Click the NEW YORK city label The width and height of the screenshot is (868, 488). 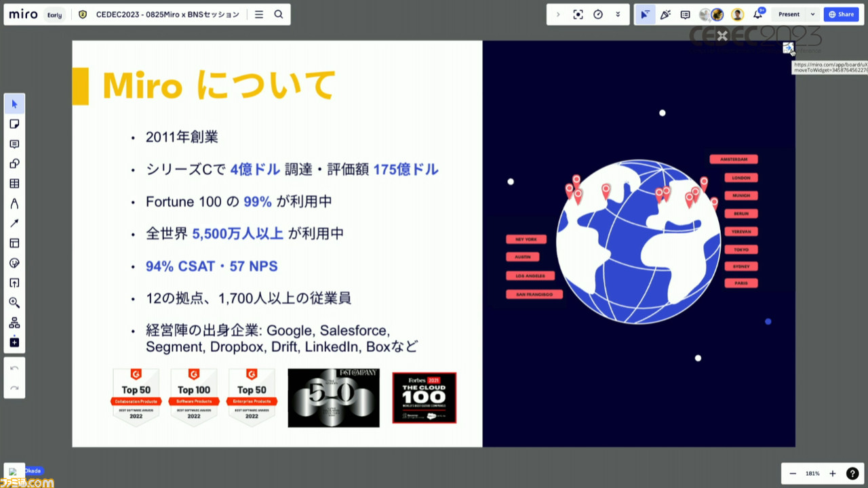(x=526, y=239)
